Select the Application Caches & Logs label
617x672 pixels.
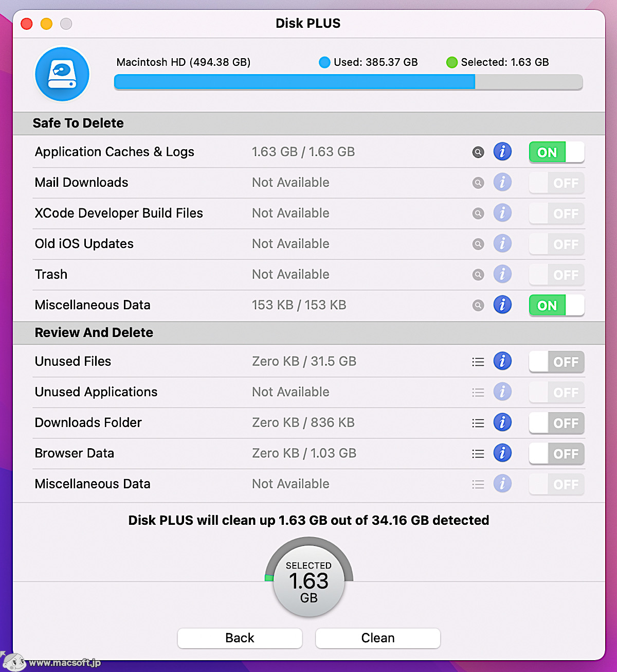pos(115,152)
